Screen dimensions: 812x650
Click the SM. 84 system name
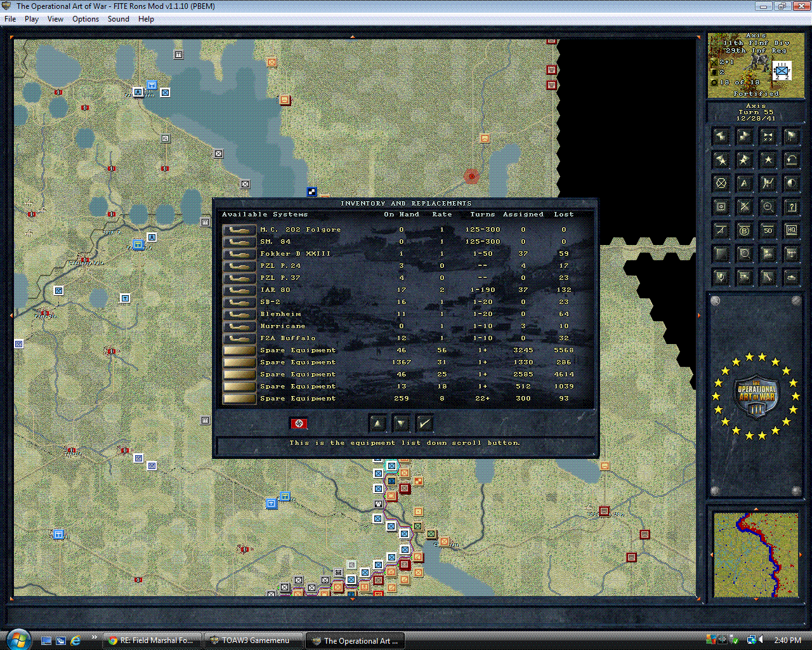tap(275, 242)
